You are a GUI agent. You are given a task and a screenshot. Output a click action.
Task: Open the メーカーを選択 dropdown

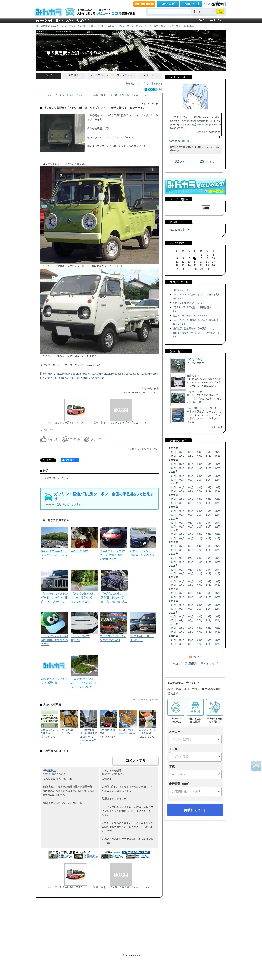[x=195, y=739]
